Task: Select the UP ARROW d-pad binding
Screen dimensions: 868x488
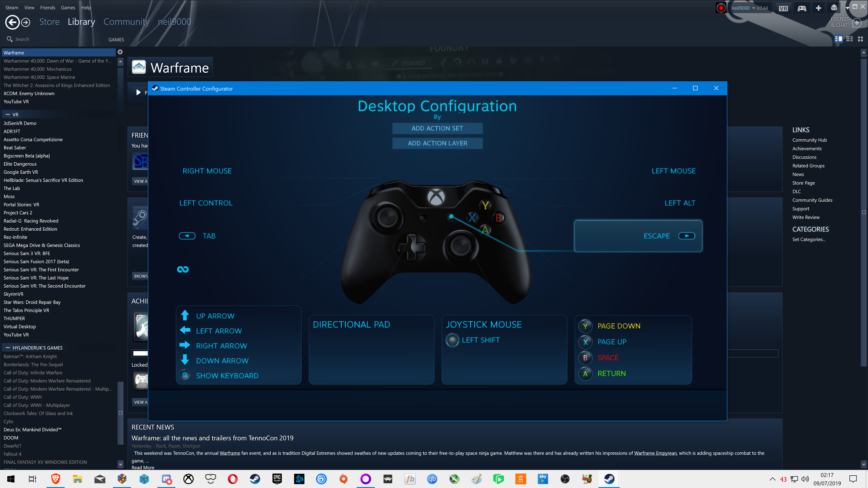Action: click(207, 316)
